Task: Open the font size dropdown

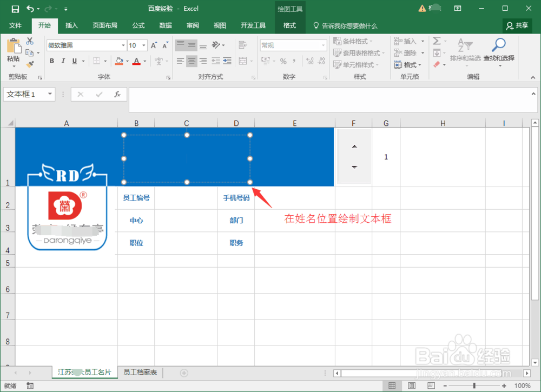Action: click(x=144, y=45)
